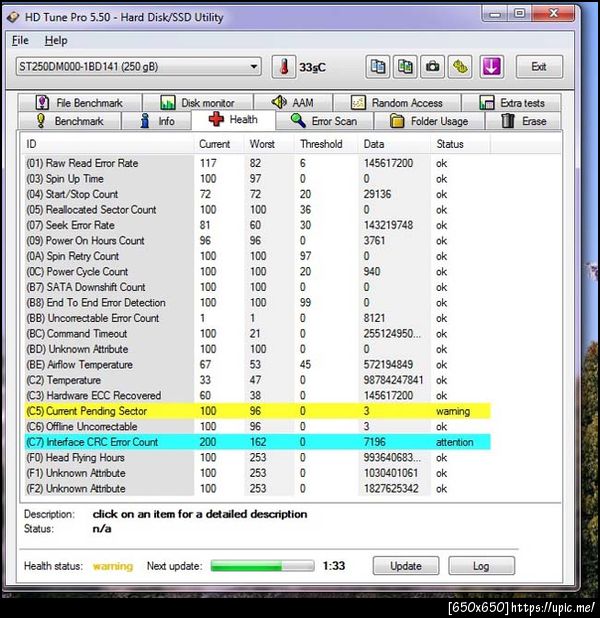This screenshot has height=618, width=600.
Task: Click the Update button
Action: point(406,566)
